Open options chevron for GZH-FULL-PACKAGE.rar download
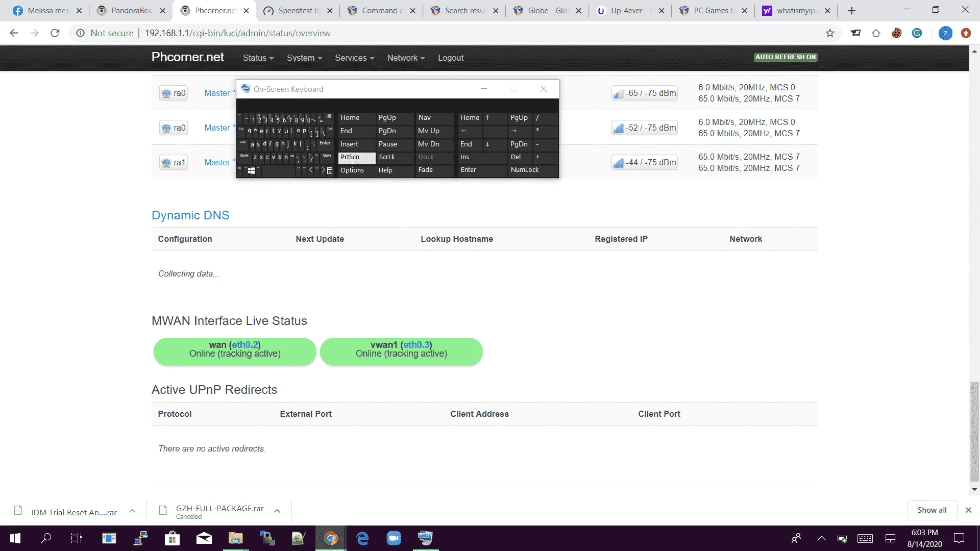 (277, 511)
